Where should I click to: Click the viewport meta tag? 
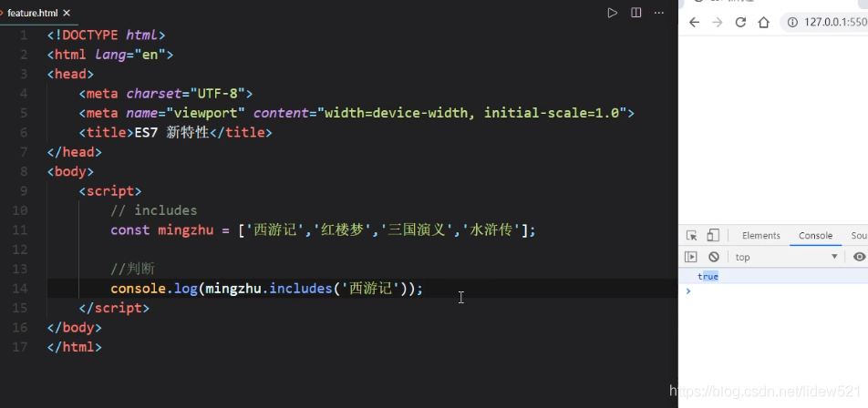[356, 113]
